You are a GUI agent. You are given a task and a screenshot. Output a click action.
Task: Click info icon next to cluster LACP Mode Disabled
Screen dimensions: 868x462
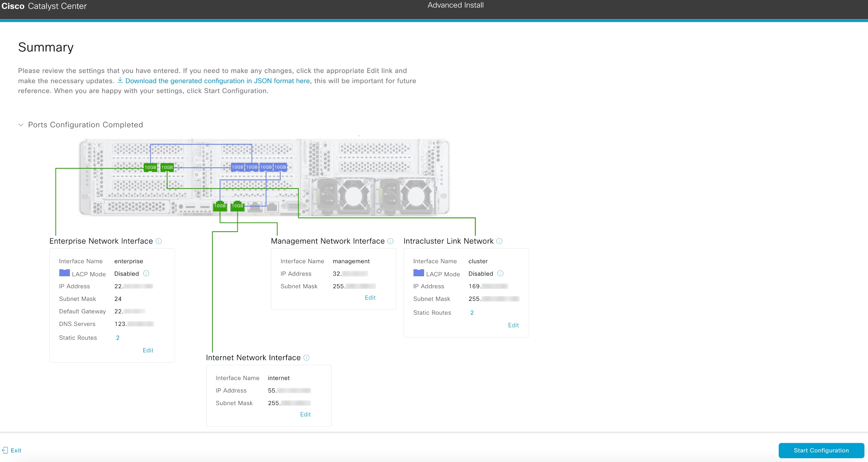pos(500,273)
